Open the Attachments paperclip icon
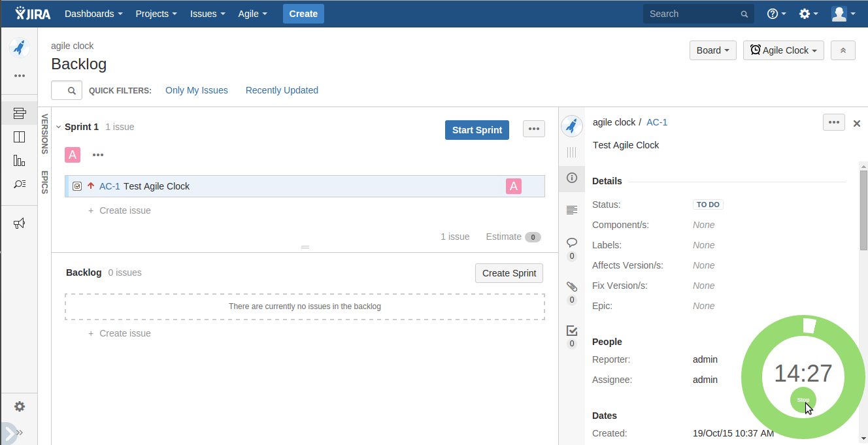The height and width of the screenshot is (445, 868). coord(572,286)
